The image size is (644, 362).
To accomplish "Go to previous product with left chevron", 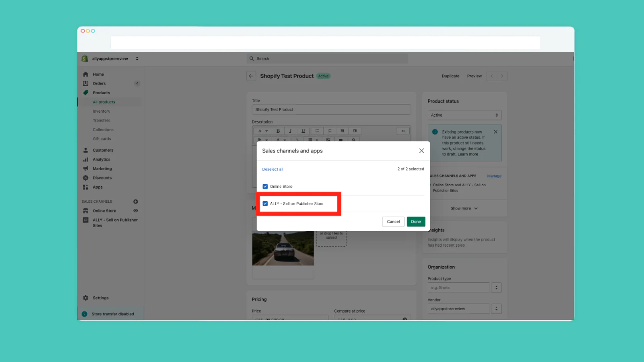I will pos(491,76).
